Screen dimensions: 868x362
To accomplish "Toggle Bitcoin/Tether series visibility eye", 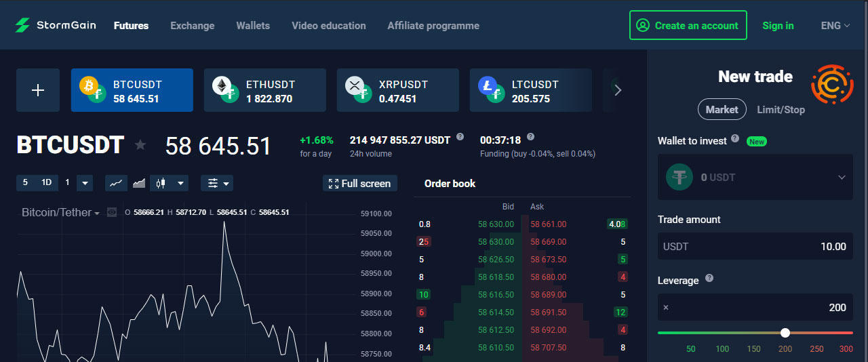I will coord(112,212).
